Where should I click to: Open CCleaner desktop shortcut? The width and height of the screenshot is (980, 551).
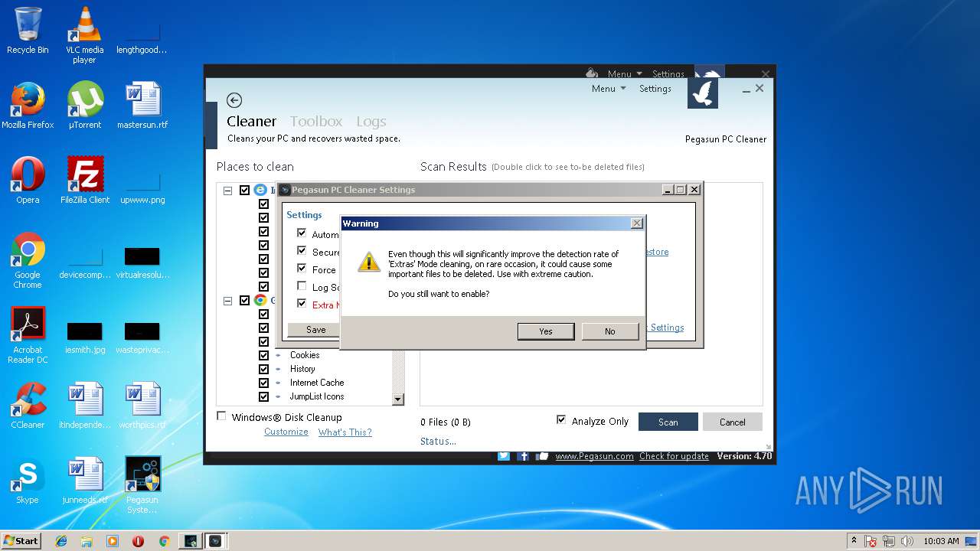pyautogui.click(x=28, y=406)
